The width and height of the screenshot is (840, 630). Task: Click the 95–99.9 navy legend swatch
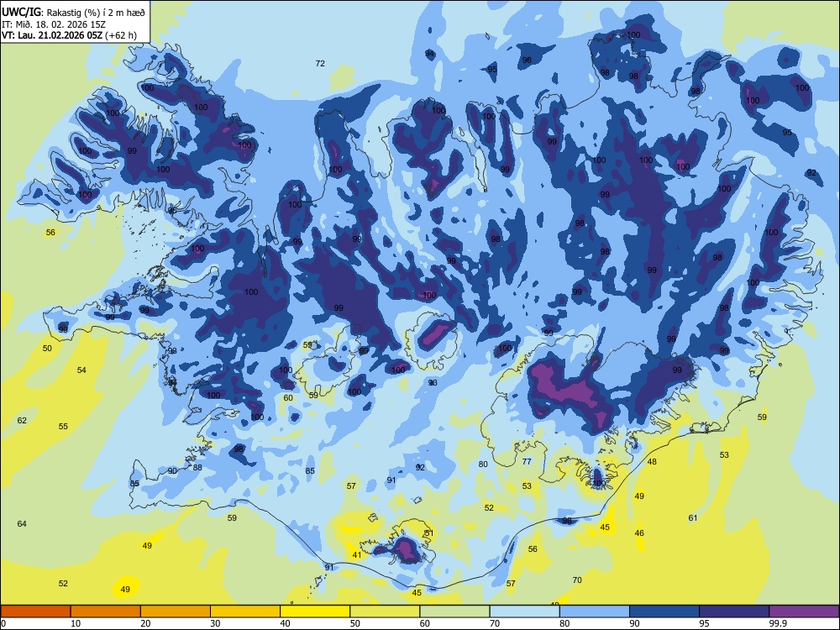pos(734,612)
